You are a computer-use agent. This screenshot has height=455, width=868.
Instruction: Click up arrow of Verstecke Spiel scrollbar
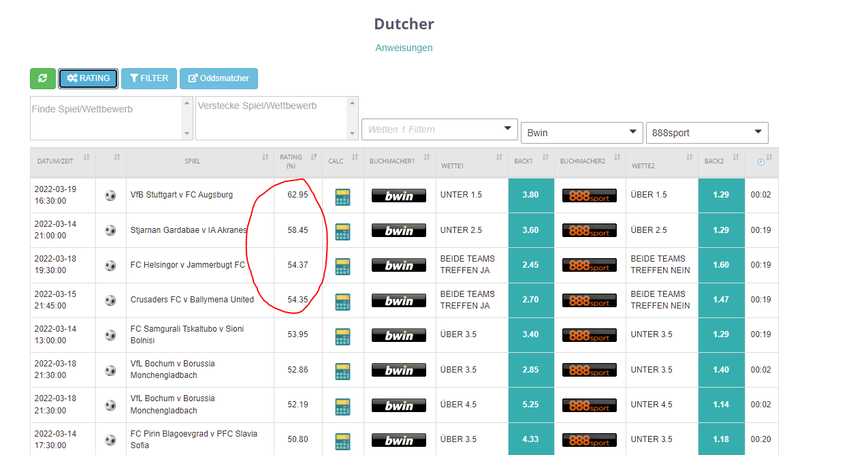pos(353,102)
